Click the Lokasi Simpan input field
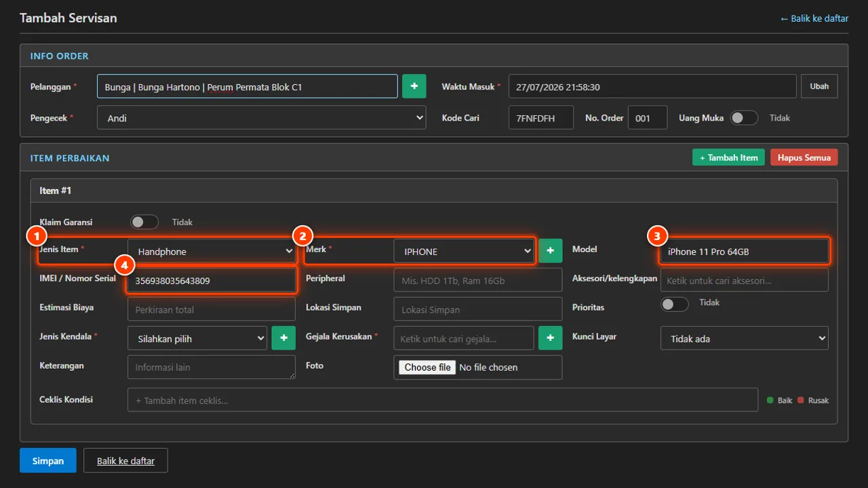Viewport: 868px width, 488px height. tap(478, 309)
